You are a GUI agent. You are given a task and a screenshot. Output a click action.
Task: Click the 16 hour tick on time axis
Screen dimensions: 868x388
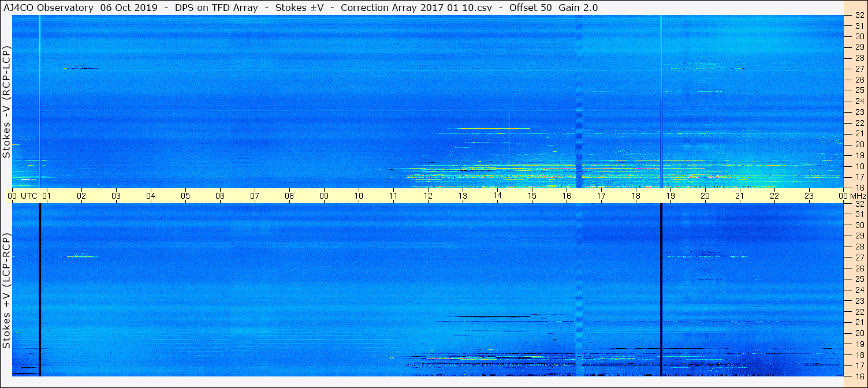click(567, 196)
